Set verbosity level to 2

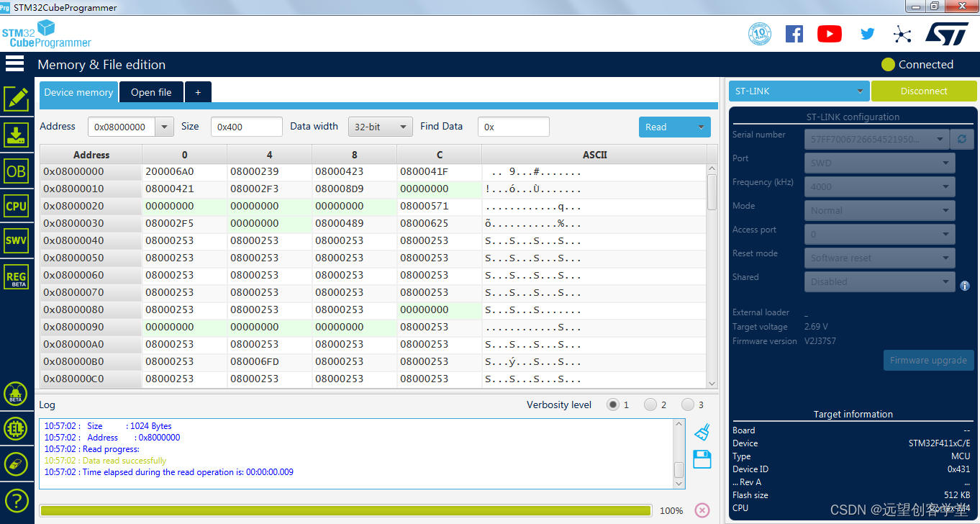click(650, 405)
